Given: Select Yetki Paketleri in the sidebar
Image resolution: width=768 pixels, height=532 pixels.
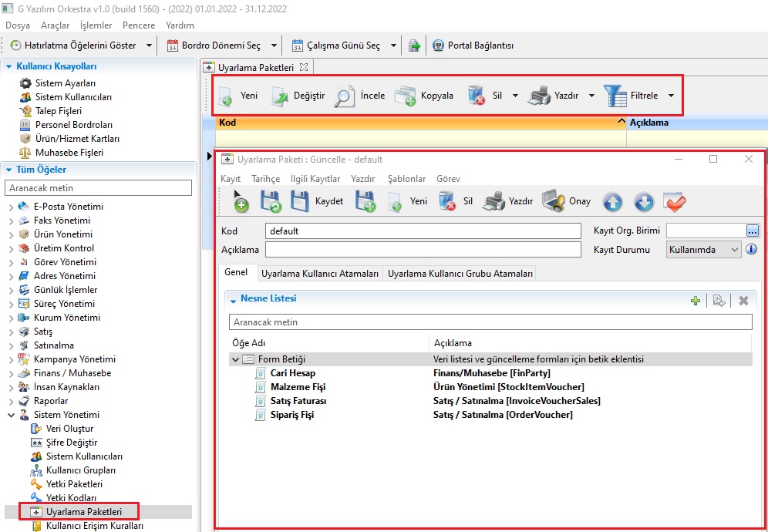Looking at the screenshot, I should [74, 484].
